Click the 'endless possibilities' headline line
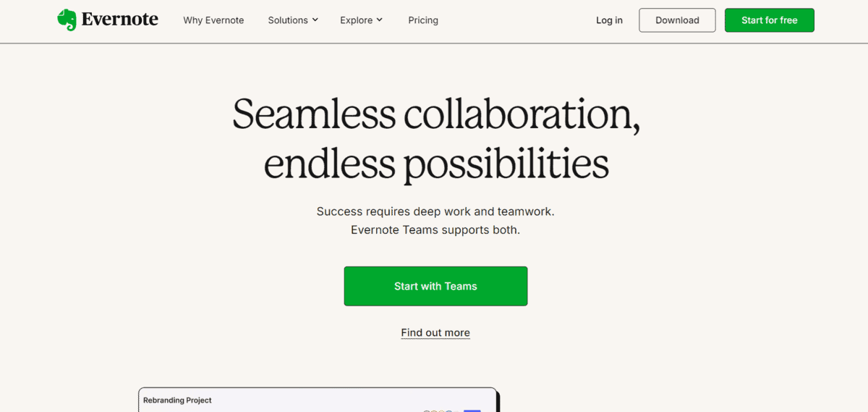Viewport: 868px width, 412px height. [435, 164]
